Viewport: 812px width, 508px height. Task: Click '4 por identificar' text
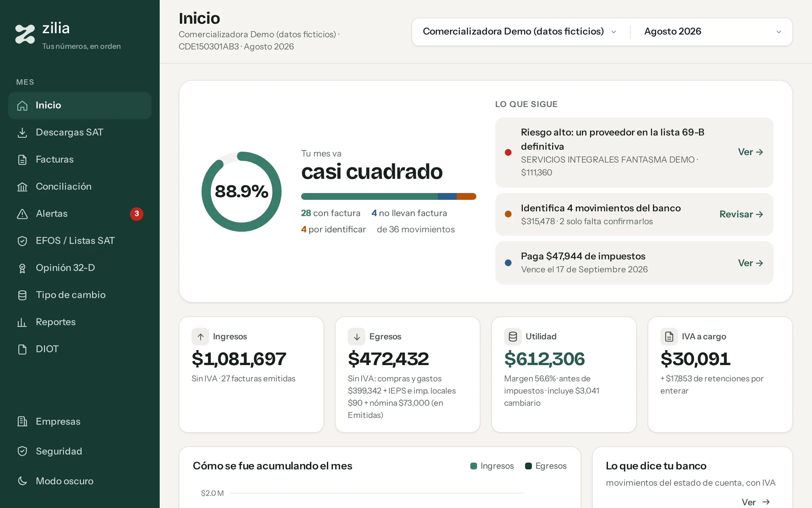[334, 229]
